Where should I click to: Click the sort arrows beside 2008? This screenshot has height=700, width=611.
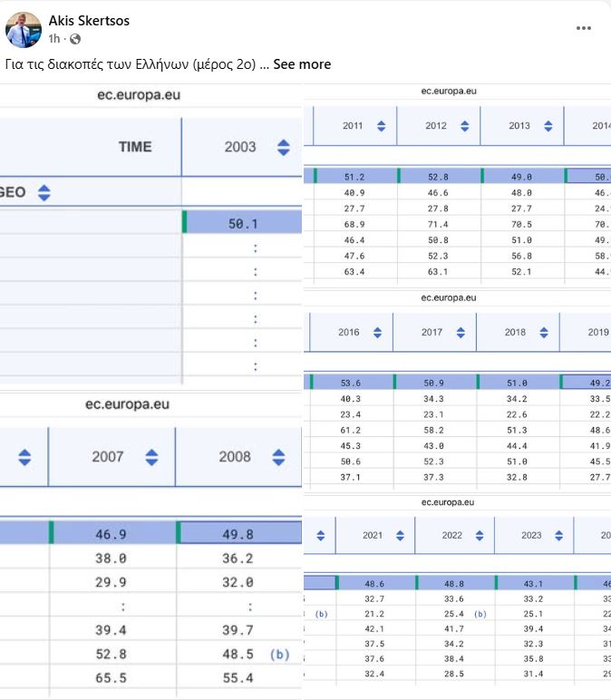pos(278,457)
